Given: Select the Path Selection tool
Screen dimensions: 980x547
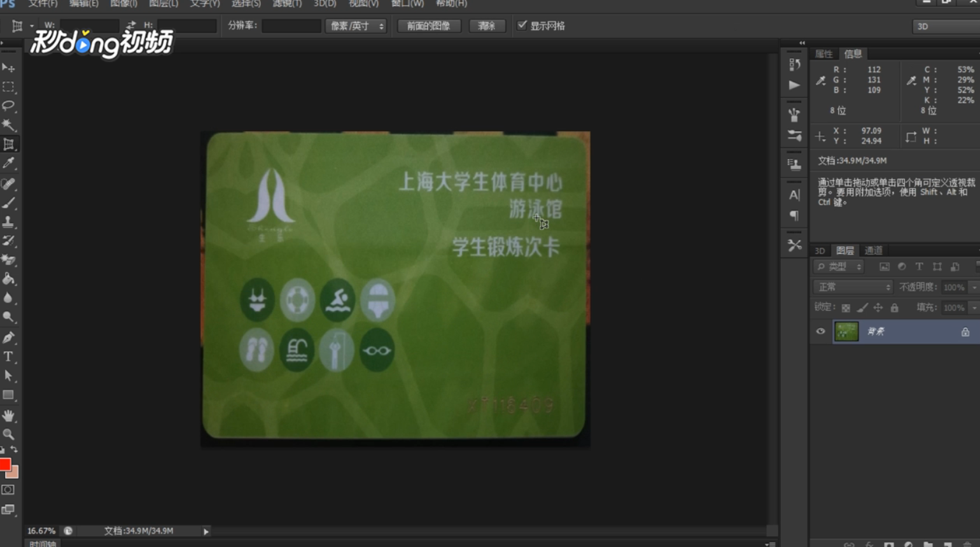Looking at the screenshot, I should (8, 376).
